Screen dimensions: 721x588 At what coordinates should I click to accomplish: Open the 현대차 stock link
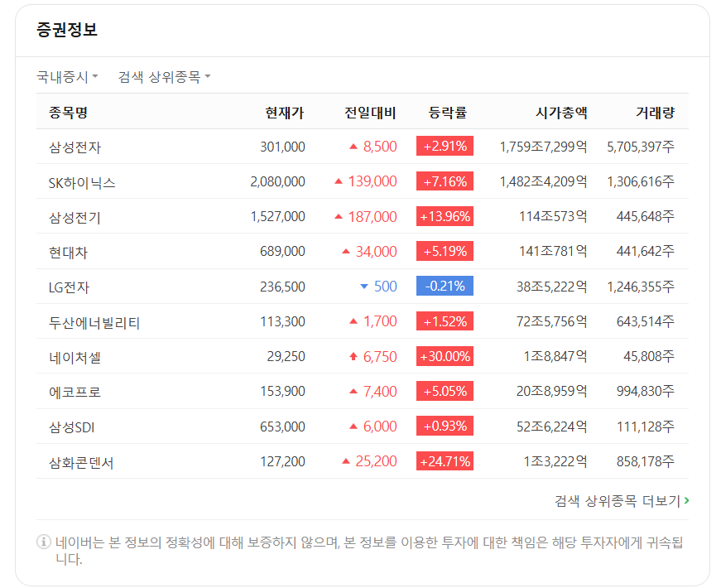tap(68, 252)
